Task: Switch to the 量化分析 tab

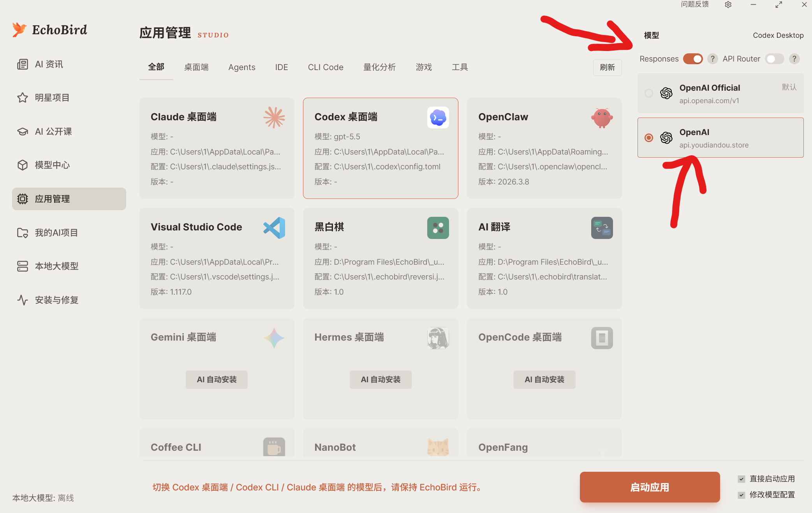Action: coord(379,67)
